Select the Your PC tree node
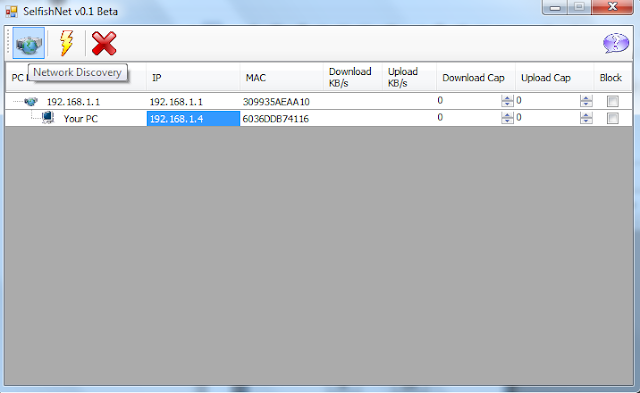Image resolution: width=640 pixels, height=393 pixels. point(80,119)
